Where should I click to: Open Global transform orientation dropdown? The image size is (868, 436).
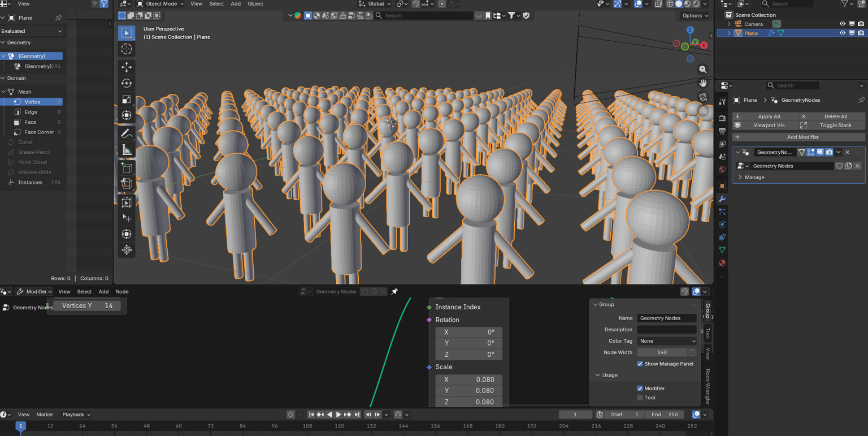coord(375,4)
